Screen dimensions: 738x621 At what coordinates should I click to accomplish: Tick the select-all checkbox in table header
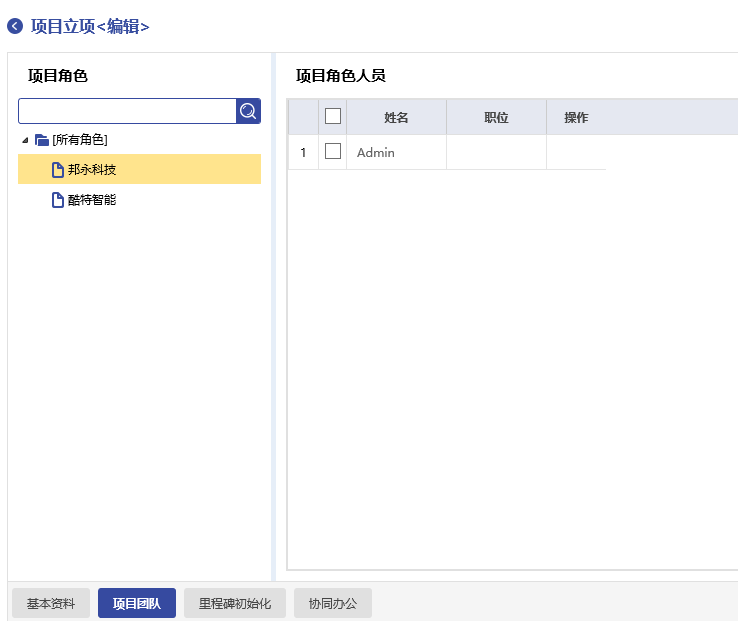pos(333,117)
